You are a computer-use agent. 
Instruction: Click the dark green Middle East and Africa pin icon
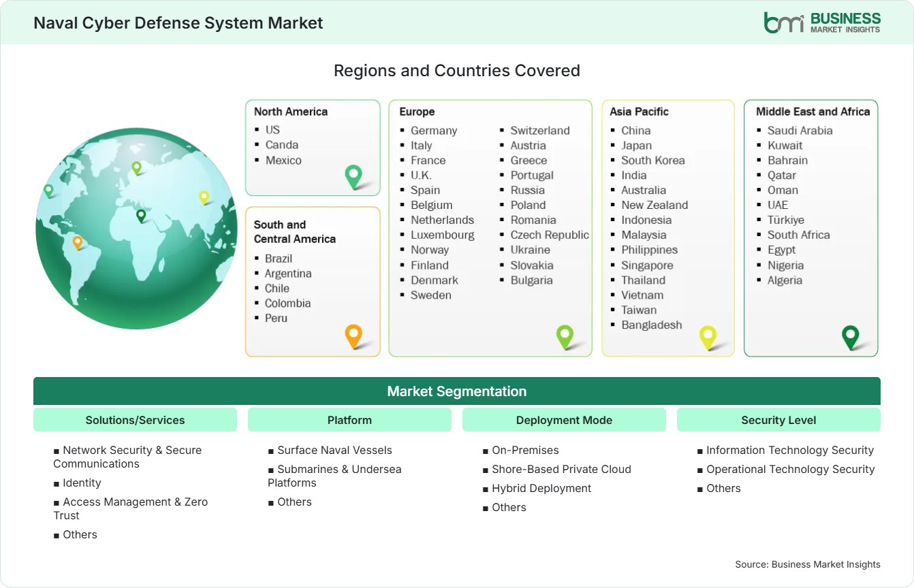click(851, 337)
